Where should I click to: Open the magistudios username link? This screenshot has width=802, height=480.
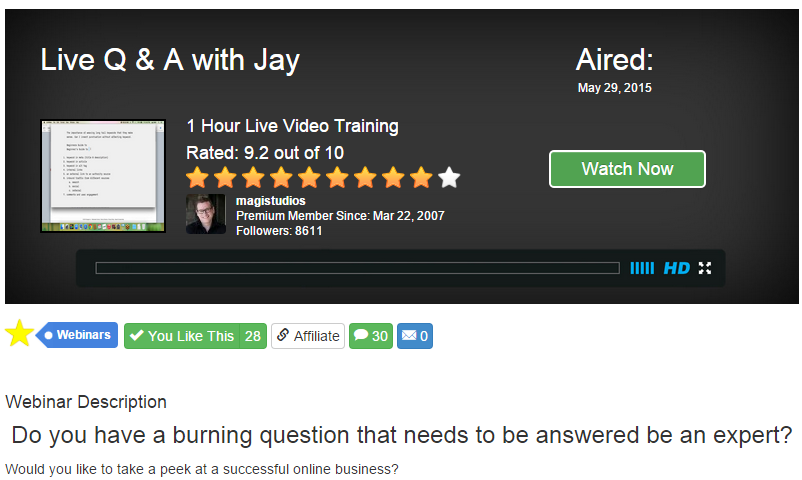(271, 201)
